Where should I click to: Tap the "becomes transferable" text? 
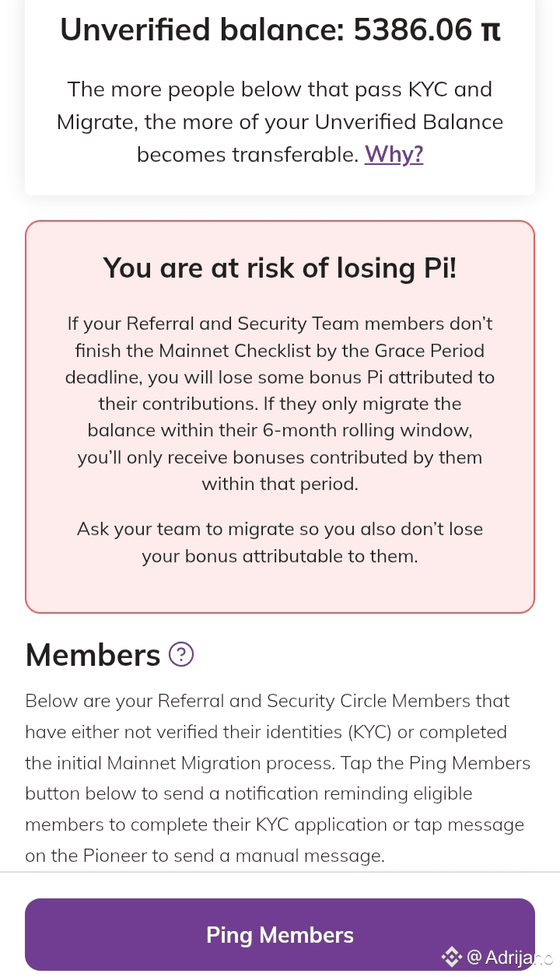point(247,154)
